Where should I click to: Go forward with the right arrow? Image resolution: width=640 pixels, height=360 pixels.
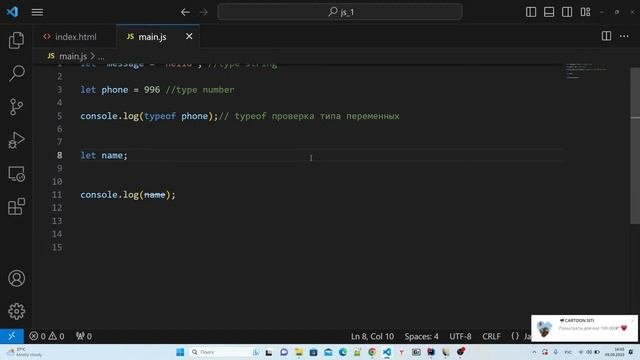203,12
